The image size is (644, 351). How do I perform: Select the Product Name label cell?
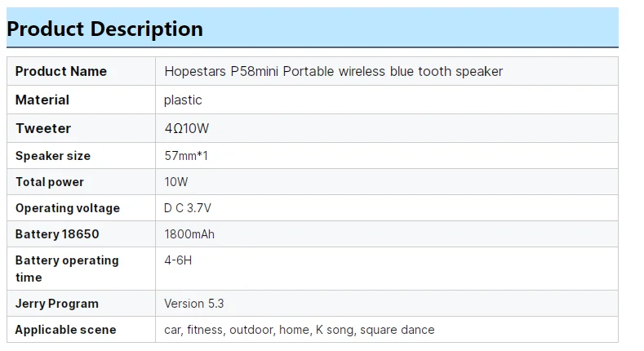[x=61, y=72]
